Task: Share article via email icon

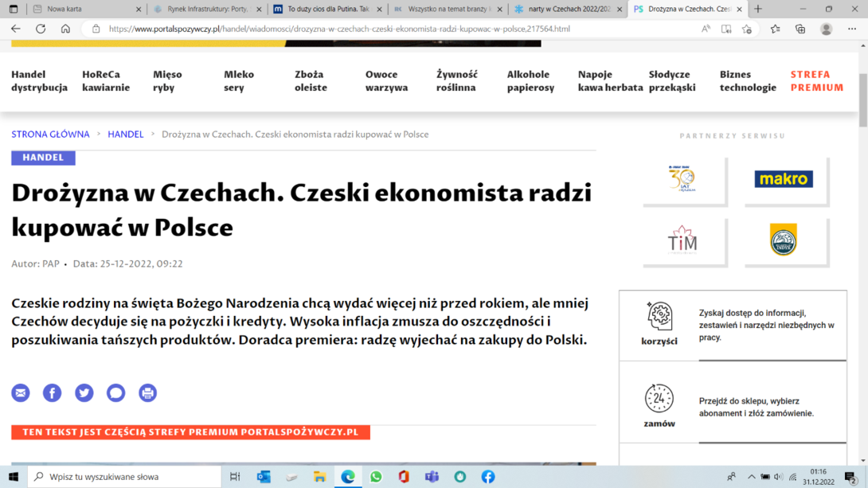Action: click(21, 392)
